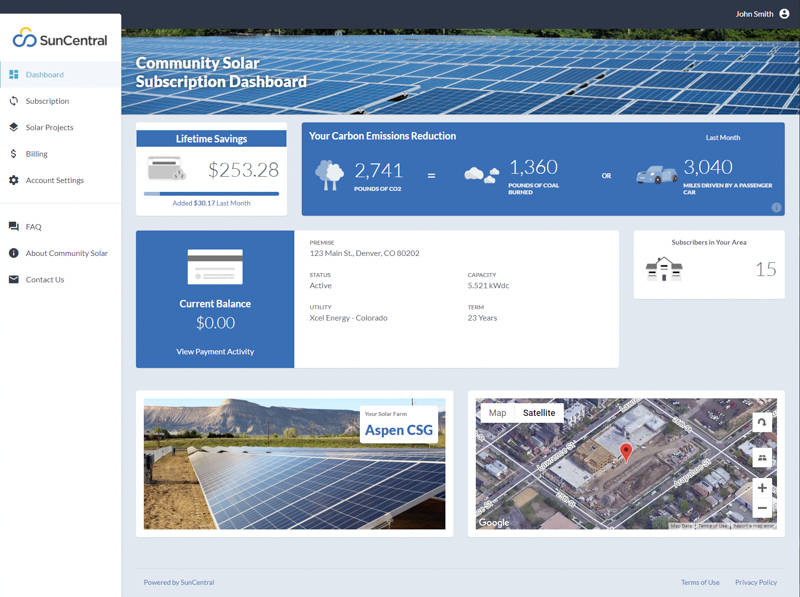The height and width of the screenshot is (597, 800).
Task: Click the carbon emissions info tooltip icon
Action: pos(776,206)
